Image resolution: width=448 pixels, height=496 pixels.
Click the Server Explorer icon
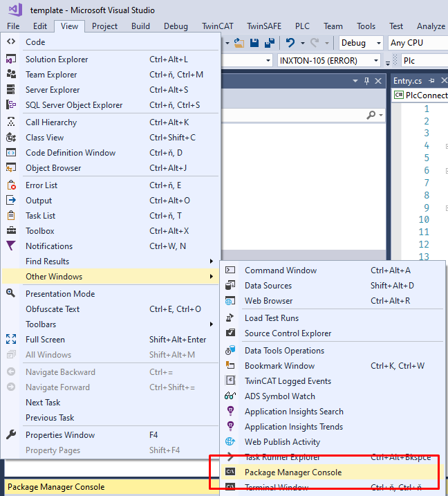coord(11,89)
